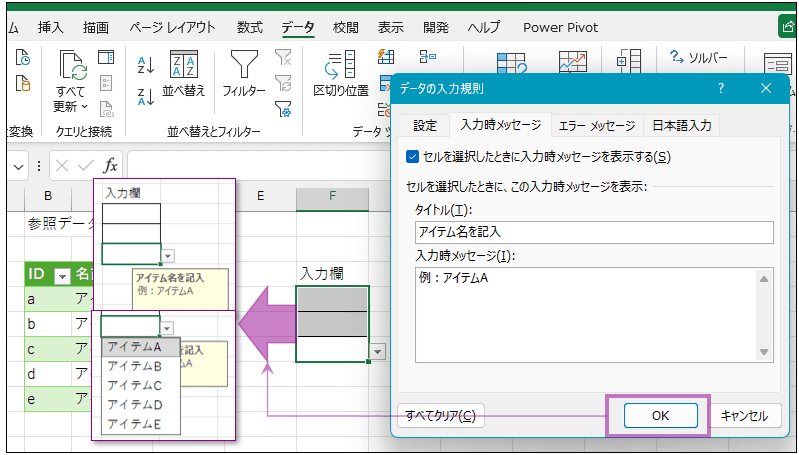Screen dimensions: 799x455
Task: Click the 入力欄 label above column F cells
Action: pos(322,274)
